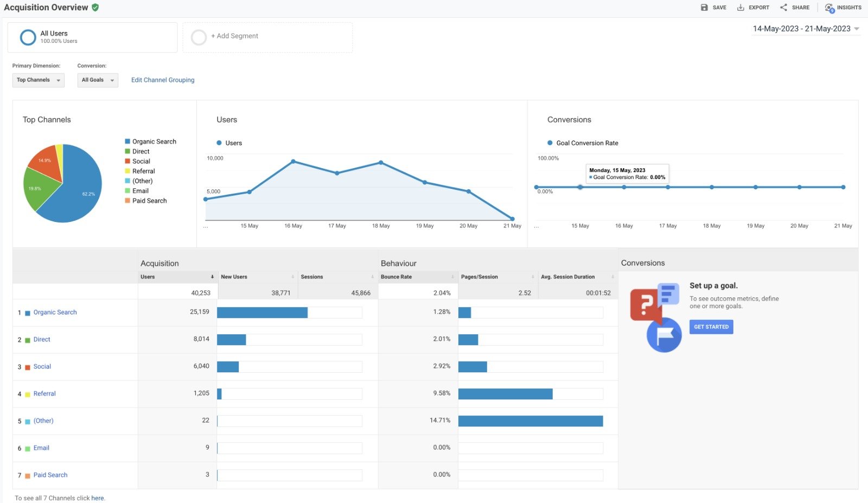Sort by New Users column arrow
868x503 pixels.
tap(292, 277)
